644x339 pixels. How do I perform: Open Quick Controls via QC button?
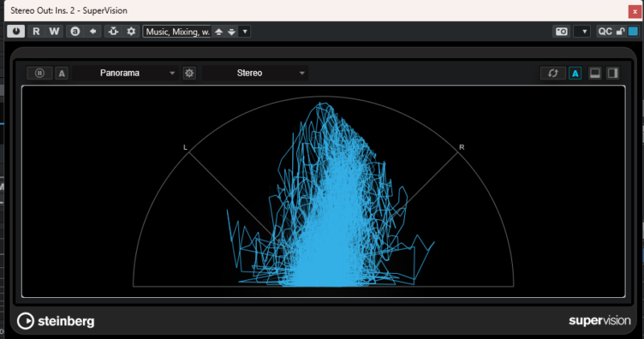(605, 31)
